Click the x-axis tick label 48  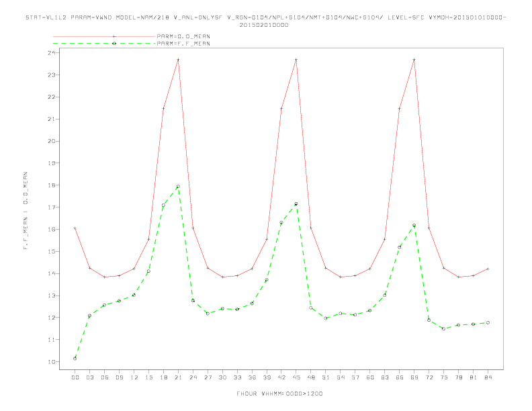(311, 377)
